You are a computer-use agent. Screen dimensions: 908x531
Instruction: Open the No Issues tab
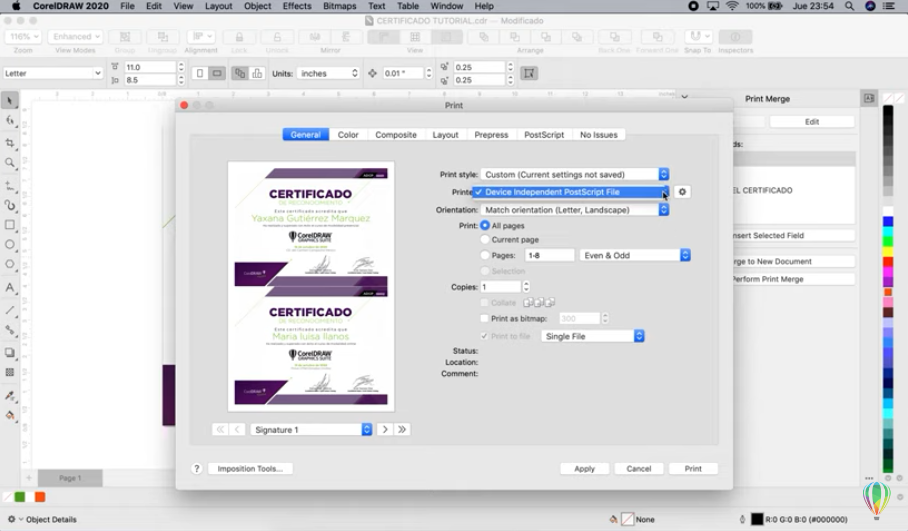click(x=599, y=135)
